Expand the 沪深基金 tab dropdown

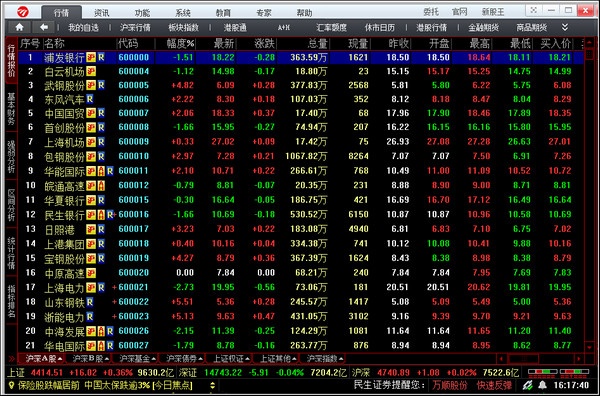pyautogui.click(x=153, y=359)
